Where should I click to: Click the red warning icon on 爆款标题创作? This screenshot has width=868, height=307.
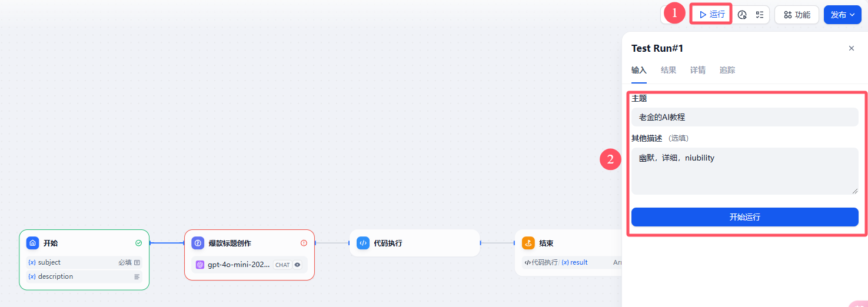pyautogui.click(x=304, y=243)
